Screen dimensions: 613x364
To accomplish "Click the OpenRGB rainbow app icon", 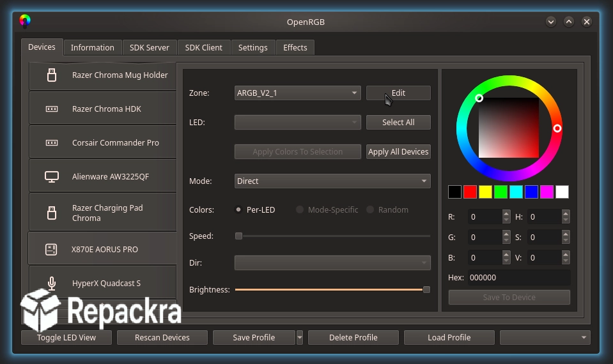I will click(x=25, y=21).
